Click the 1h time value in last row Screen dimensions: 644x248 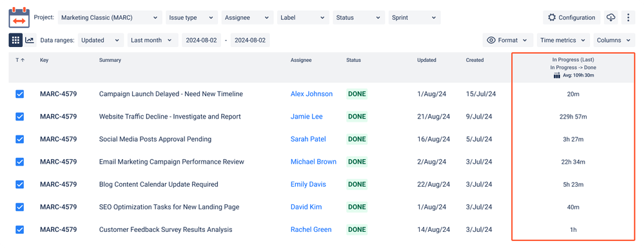click(573, 229)
